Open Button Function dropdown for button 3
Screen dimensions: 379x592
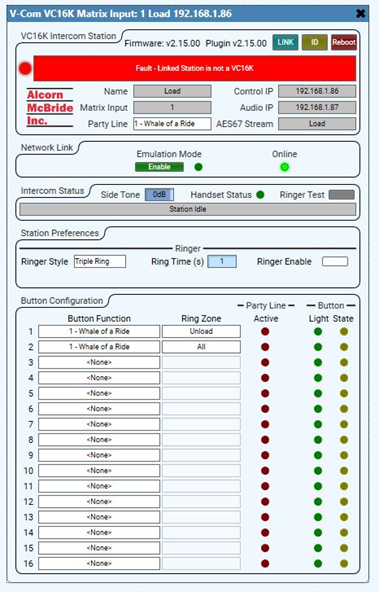point(99,362)
